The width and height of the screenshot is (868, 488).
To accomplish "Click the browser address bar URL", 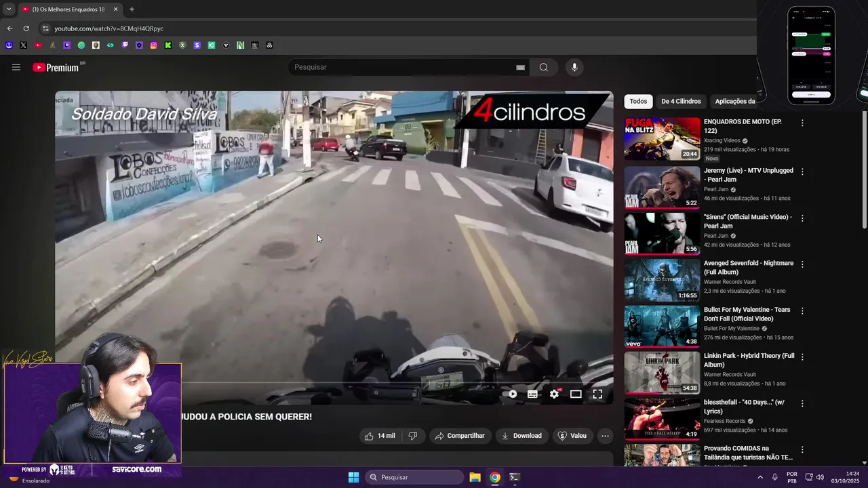I will pyautogui.click(x=109, y=28).
